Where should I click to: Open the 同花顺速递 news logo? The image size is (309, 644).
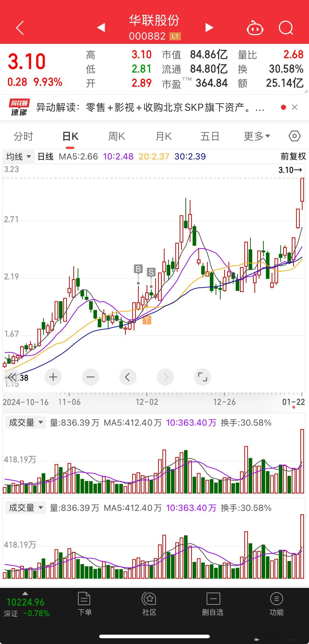coord(19,107)
